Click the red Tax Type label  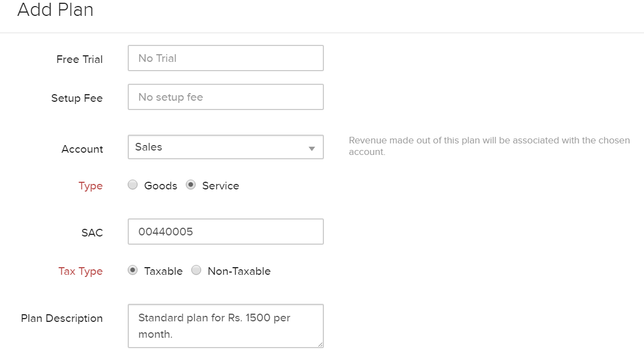(x=81, y=271)
